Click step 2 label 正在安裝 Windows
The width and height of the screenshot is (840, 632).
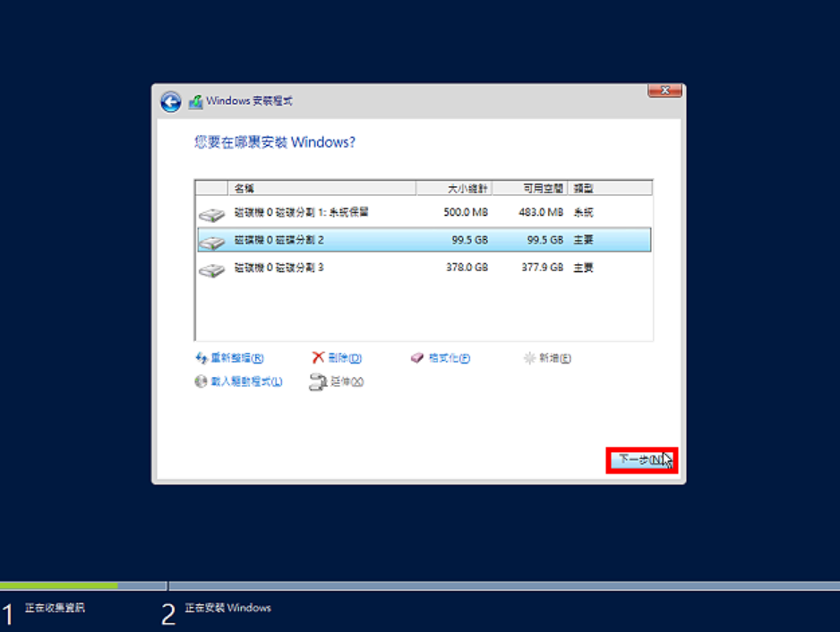(227, 608)
